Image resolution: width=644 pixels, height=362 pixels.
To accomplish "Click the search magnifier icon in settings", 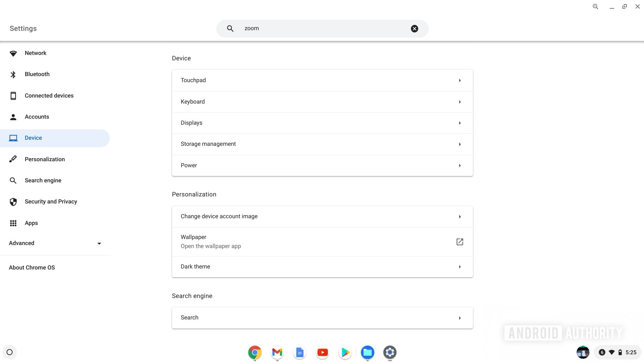I will [x=230, y=28].
